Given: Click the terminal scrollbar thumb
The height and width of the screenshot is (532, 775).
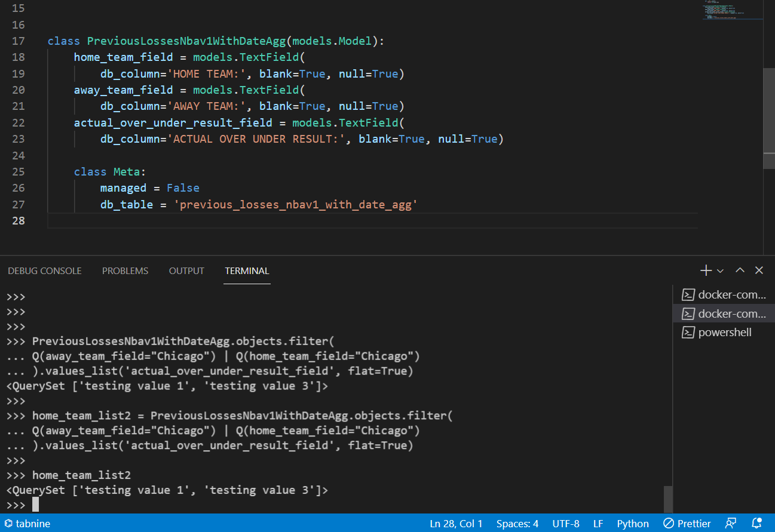Looking at the screenshot, I should [x=668, y=499].
